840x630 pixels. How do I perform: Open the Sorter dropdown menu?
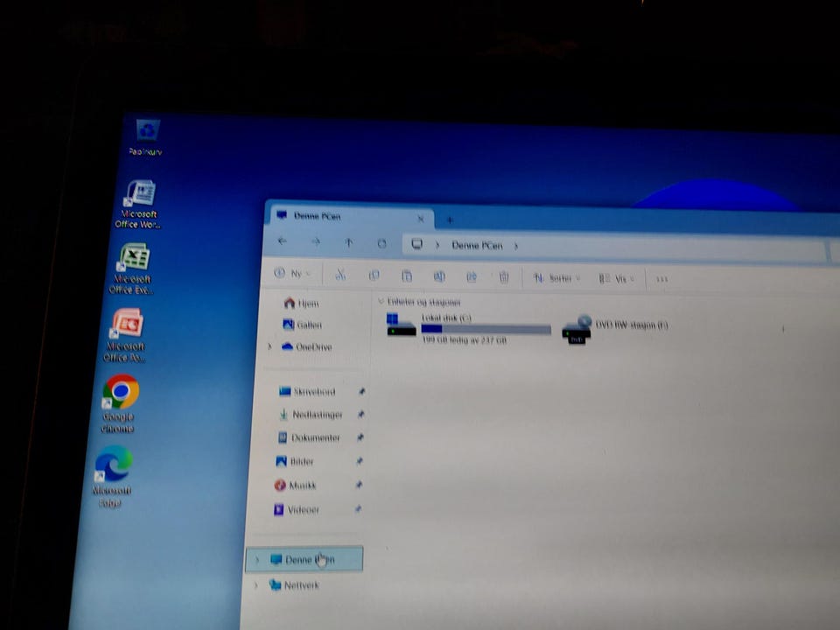point(556,278)
